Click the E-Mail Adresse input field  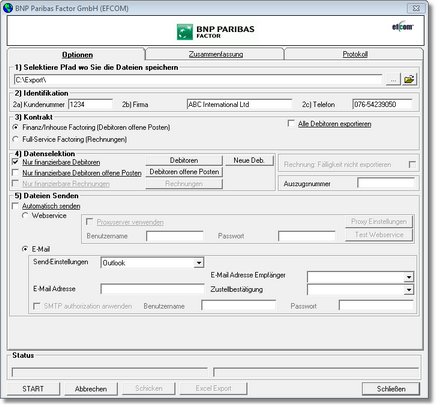(x=152, y=289)
